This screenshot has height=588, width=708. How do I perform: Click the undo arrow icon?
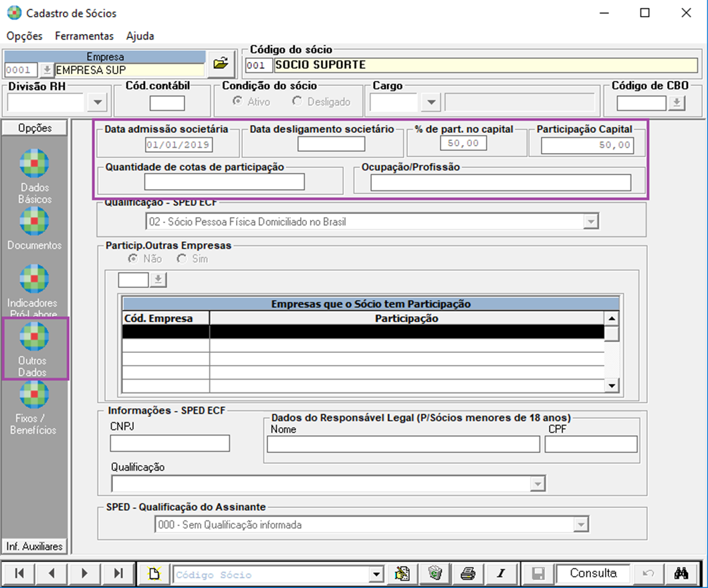point(648,573)
